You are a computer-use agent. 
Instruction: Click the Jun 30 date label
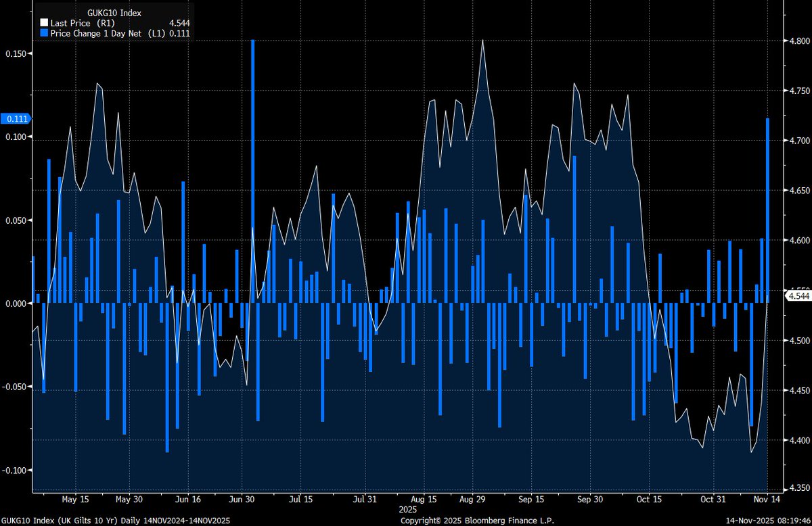pyautogui.click(x=242, y=500)
